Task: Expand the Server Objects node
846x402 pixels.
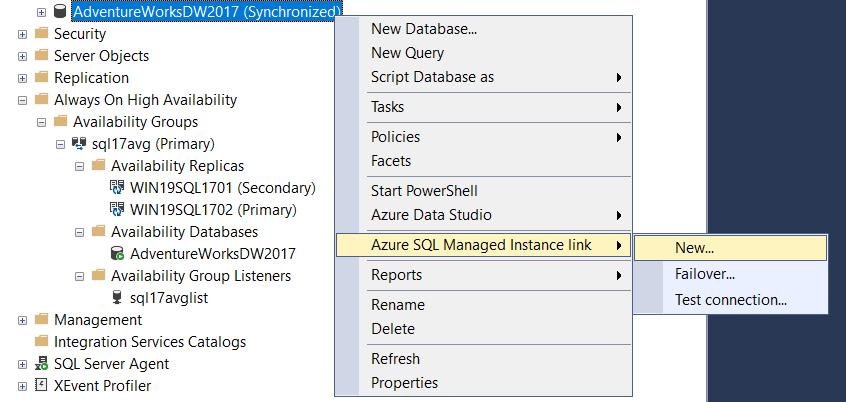Action: (x=22, y=56)
